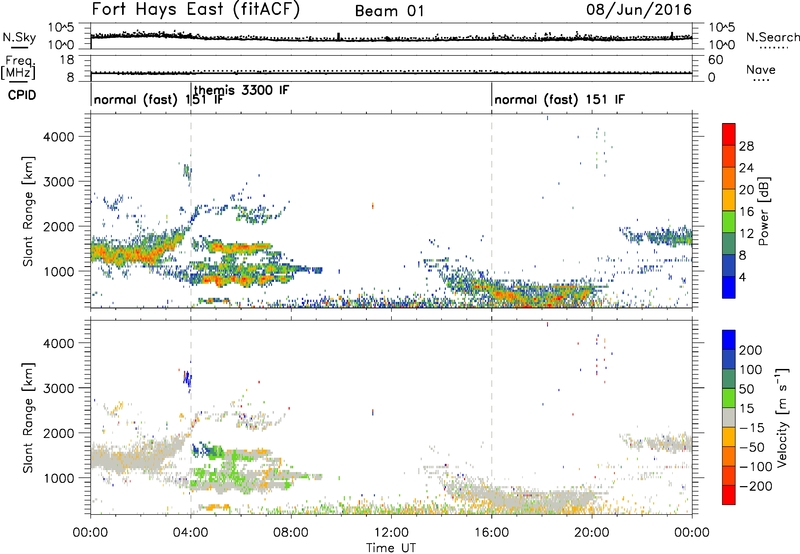Click the '28' label on the Power colorbar

click(x=746, y=146)
